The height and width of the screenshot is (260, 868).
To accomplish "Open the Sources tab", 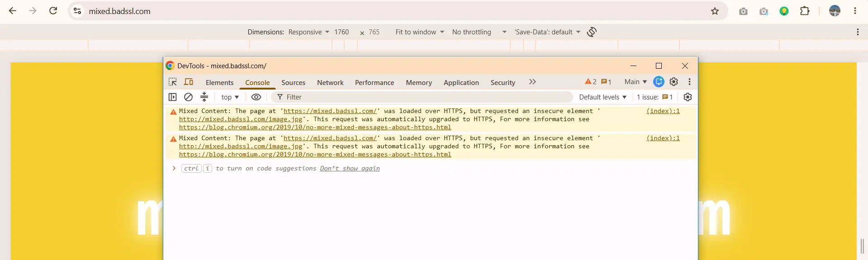I will pos(293,82).
